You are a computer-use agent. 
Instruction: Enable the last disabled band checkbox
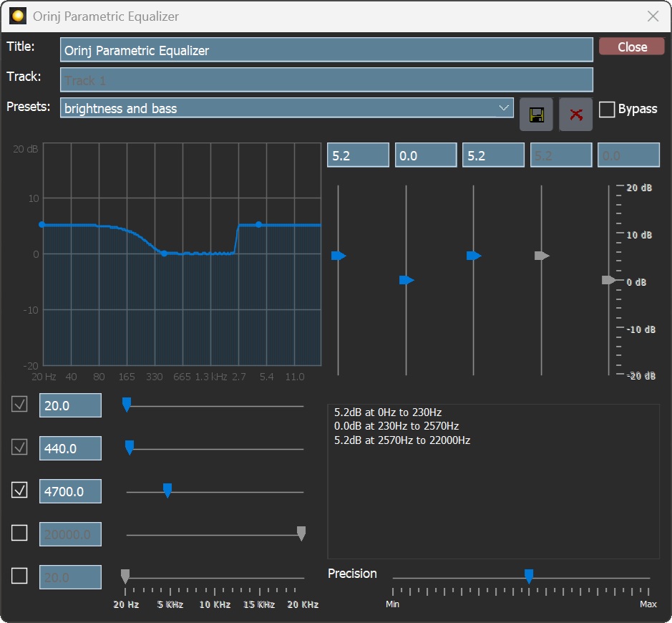coord(19,576)
